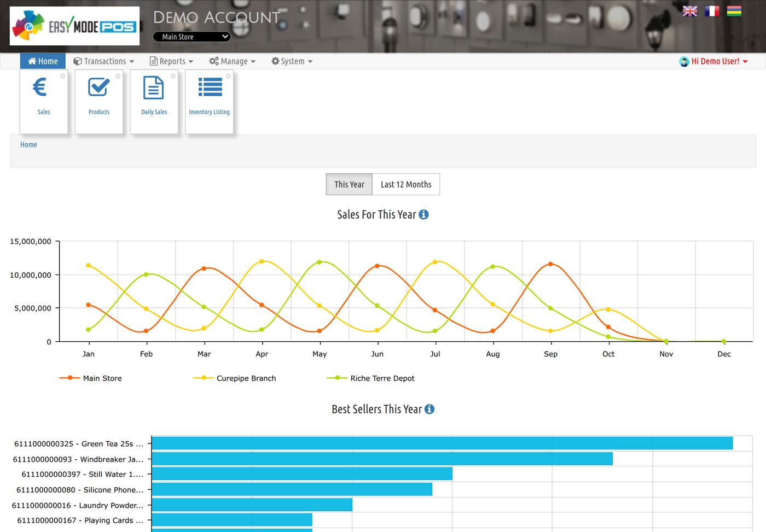Expand the System menu
The height and width of the screenshot is (532, 766).
[292, 61]
